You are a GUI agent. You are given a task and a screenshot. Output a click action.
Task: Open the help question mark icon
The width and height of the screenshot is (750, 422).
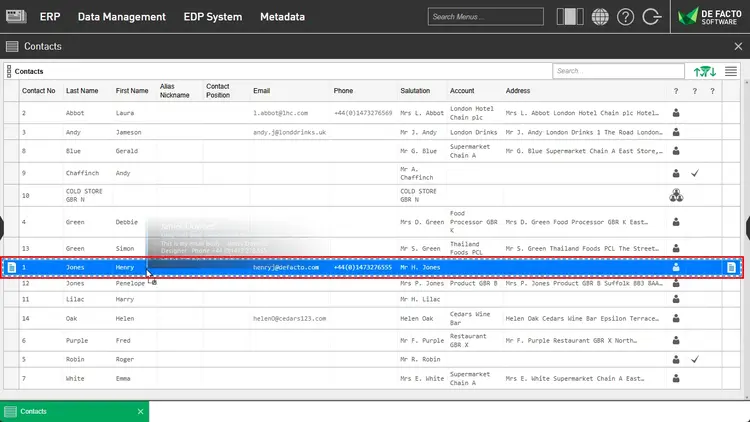(626, 17)
